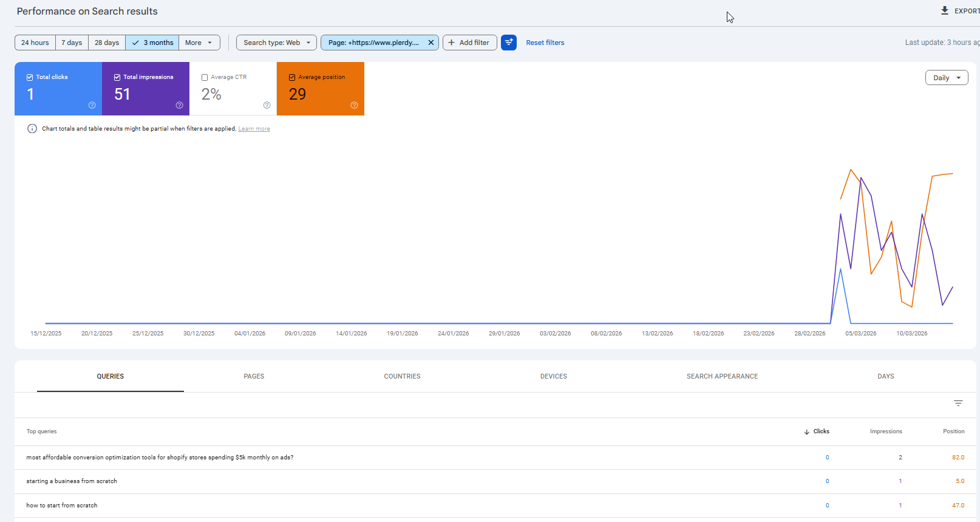
Task: Click the plus icon in Add filter
Action: coord(451,43)
